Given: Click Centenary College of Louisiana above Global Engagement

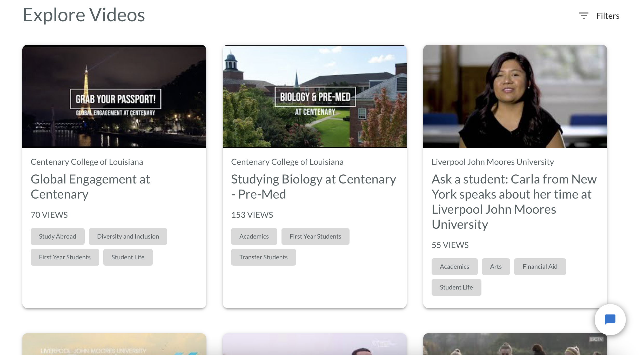Looking at the screenshot, I should click(87, 162).
